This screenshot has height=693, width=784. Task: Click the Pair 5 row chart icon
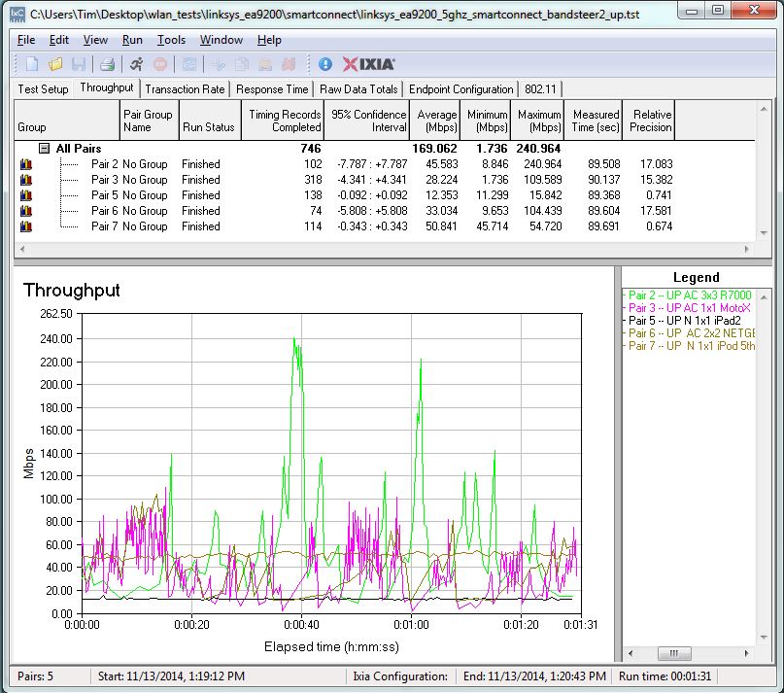click(26, 195)
